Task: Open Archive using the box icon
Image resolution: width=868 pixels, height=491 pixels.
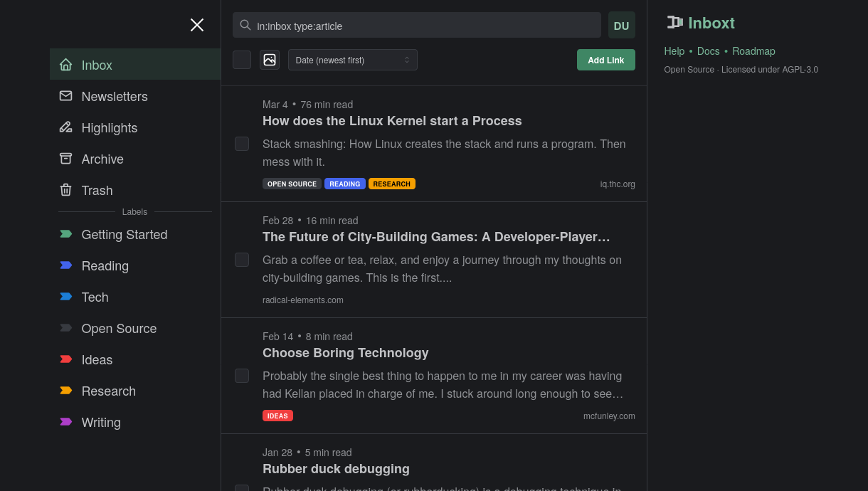Action: click(x=65, y=159)
